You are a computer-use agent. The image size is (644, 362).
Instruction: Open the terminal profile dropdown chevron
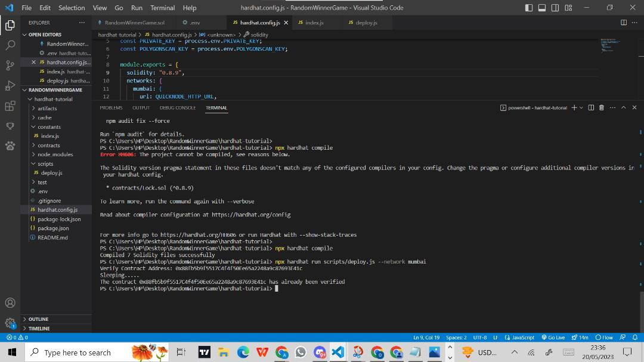581,107
